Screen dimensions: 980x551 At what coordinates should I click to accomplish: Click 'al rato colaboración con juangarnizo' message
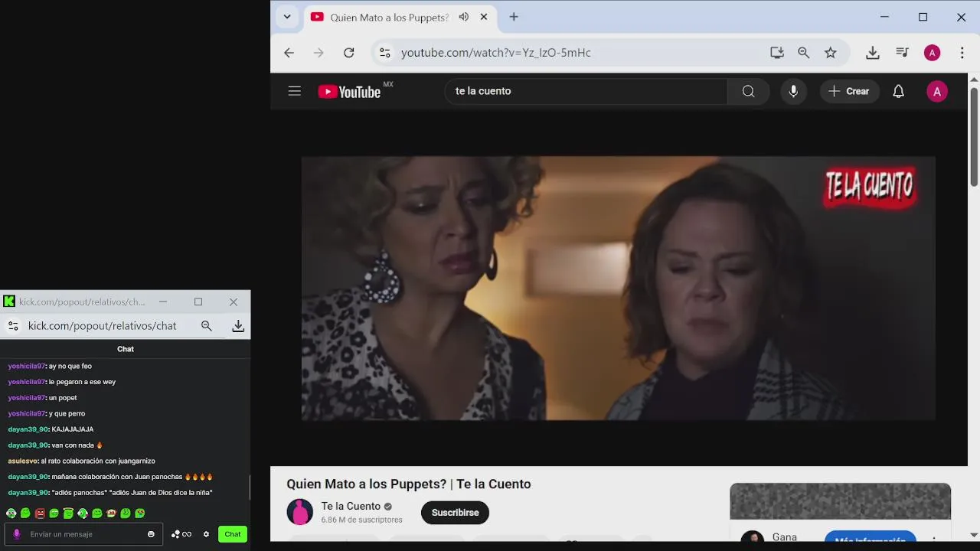pyautogui.click(x=98, y=461)
